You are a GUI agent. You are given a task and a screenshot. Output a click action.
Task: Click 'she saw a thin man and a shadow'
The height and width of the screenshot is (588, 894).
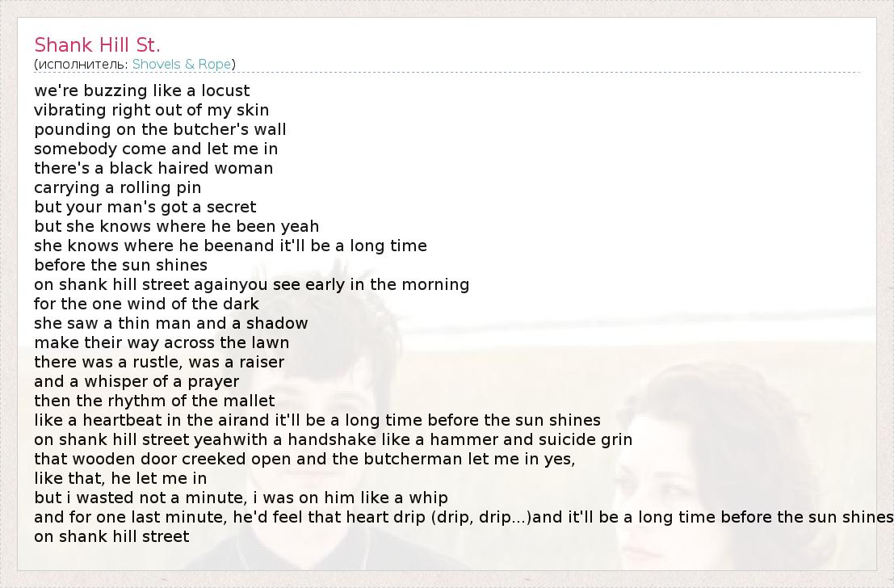(171, 323)
